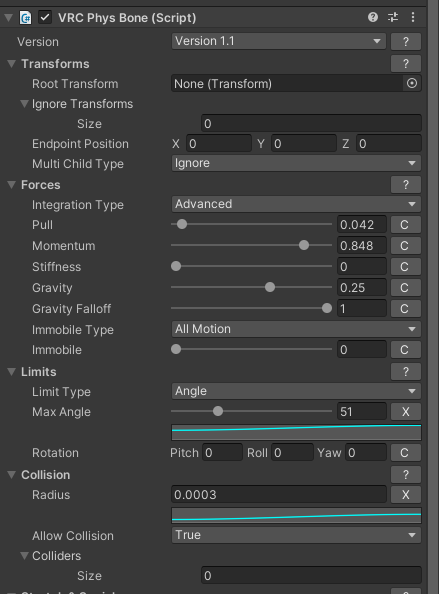Click the Stiffness value field
The height and width of the screenshot is (594, 439).
pyautogui.click(x=362, y=267)
